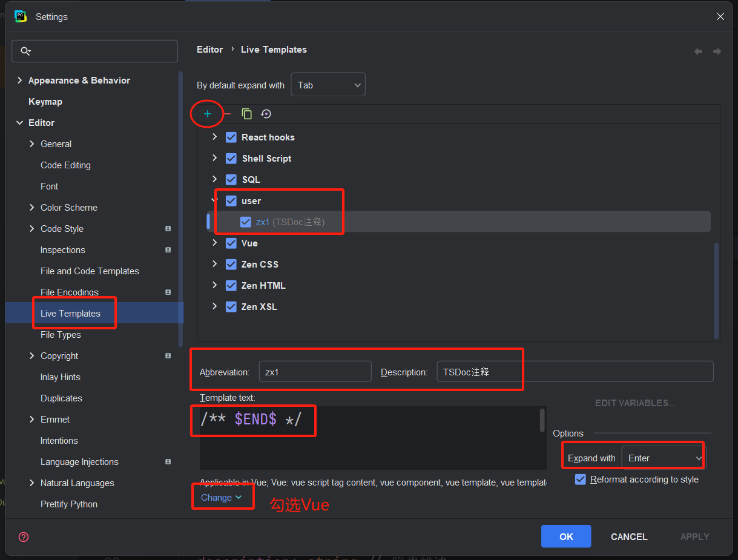
Task: Open the Expand with Enter dropdown
Action: coord(664,458)
